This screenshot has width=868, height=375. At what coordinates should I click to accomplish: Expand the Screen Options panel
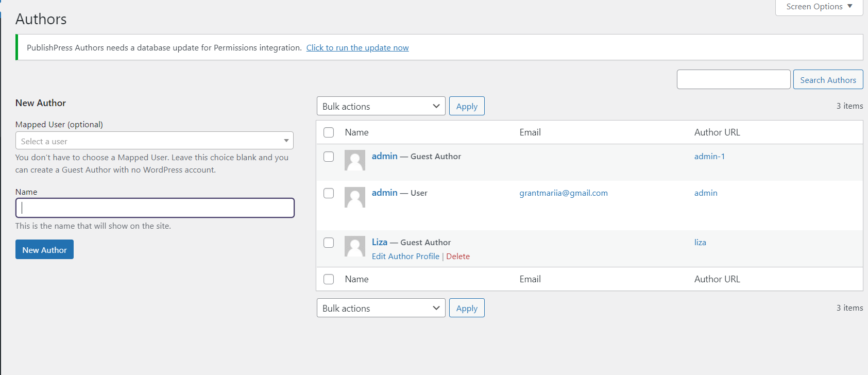tap(819, 7)
